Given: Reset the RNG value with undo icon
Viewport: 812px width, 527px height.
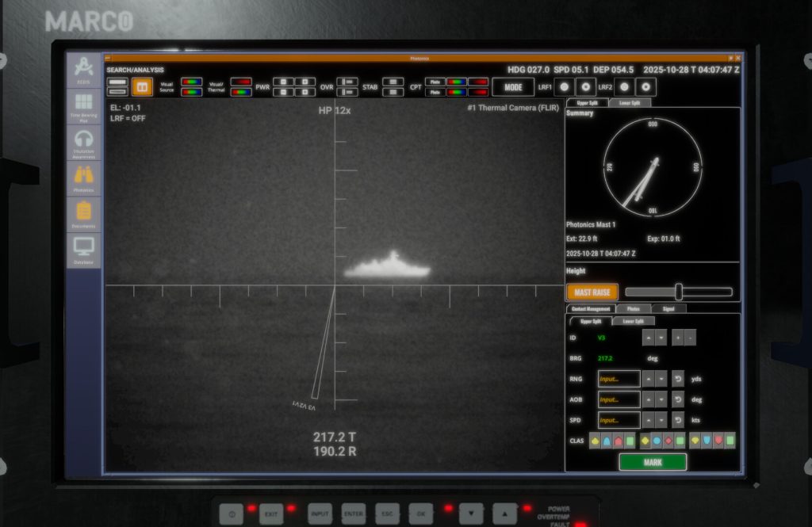Looking at the screenshot, I should coord(678,379).
